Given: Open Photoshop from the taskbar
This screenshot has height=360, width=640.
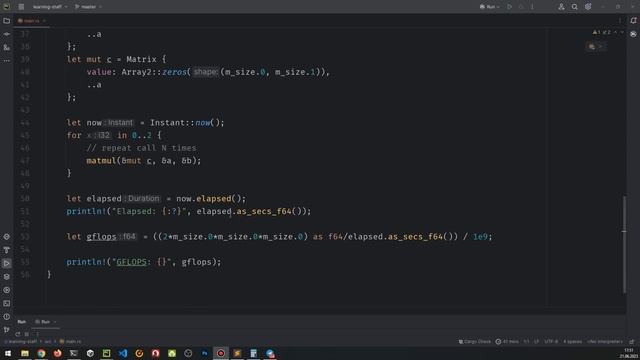Looking at the screenshot, I should coord(204,353).
